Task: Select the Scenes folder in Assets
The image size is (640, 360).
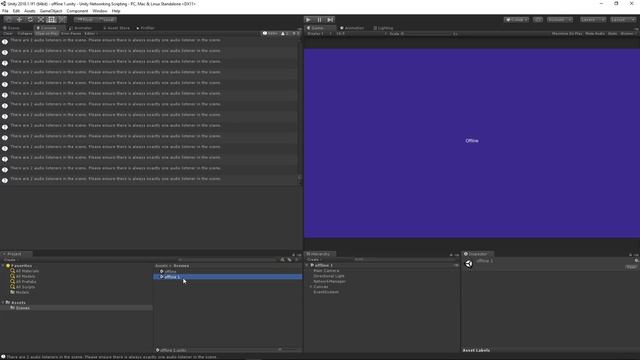Action: tap(23, 308)
